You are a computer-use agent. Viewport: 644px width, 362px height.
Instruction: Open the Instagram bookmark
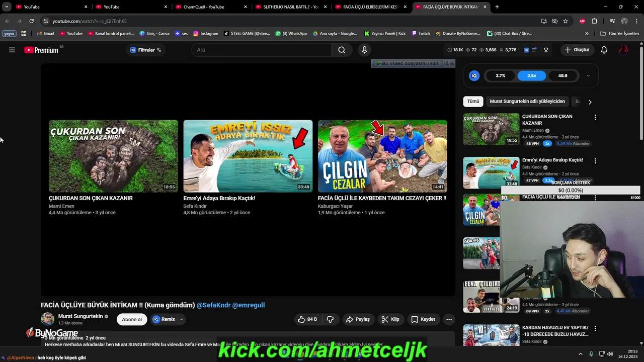click(x=206, y=34)
